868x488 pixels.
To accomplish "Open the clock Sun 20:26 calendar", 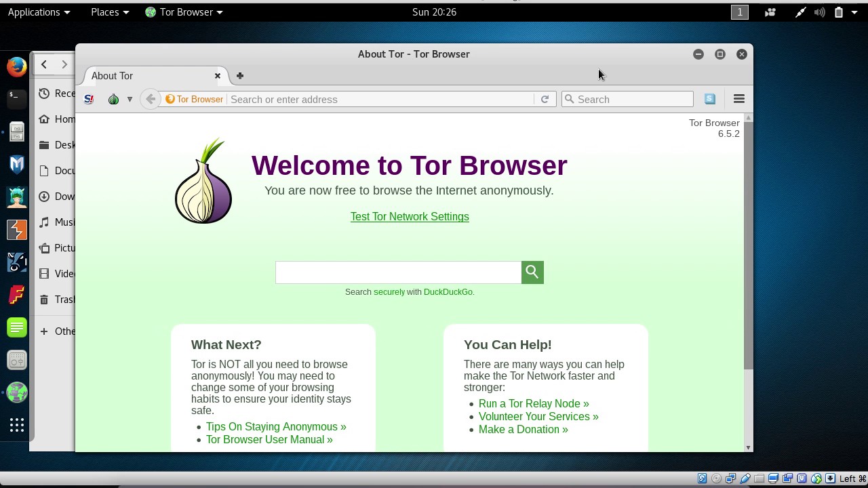I will [x=434, y=12].
